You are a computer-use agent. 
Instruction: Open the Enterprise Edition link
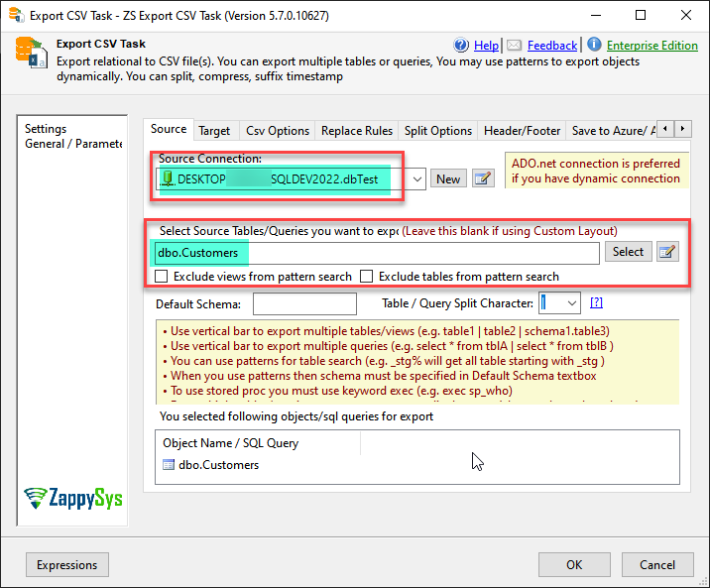pos(652,46)
